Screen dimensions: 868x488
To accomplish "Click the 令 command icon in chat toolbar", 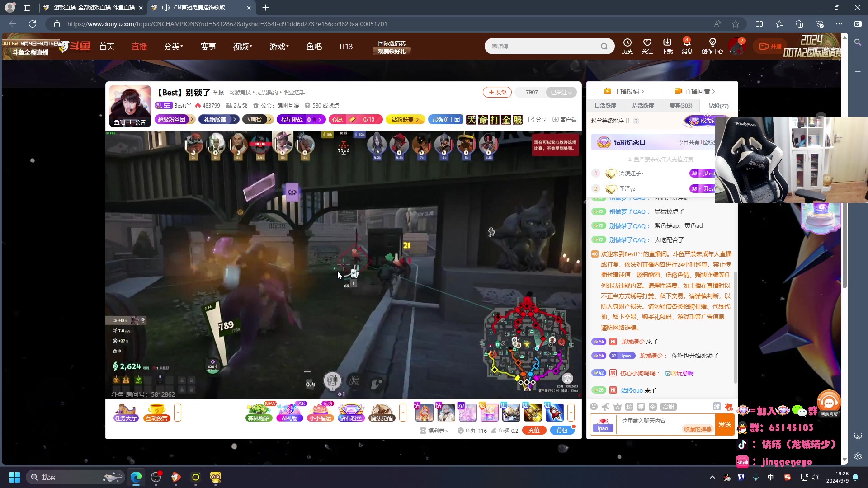I will tap(653, 407).
